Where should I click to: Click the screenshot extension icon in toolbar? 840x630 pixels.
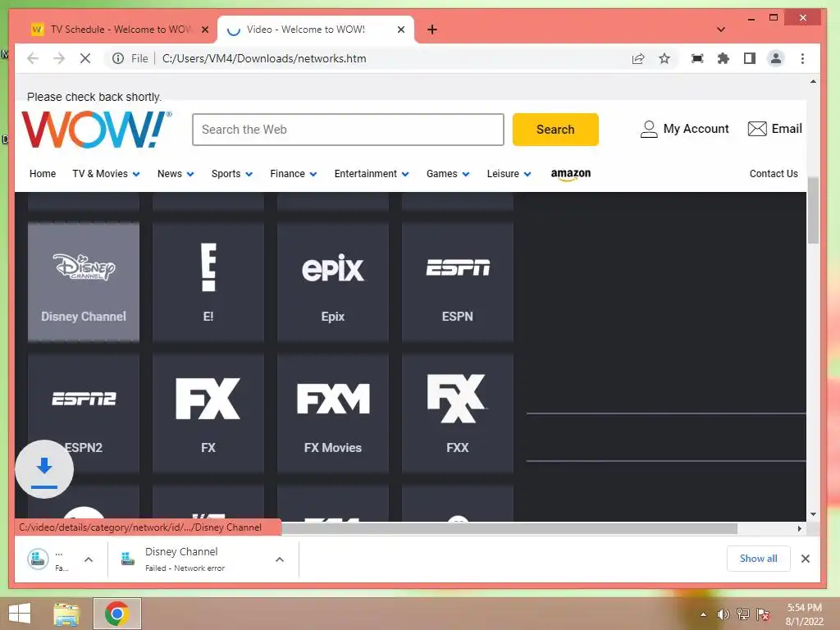click(x=697, y=58)
